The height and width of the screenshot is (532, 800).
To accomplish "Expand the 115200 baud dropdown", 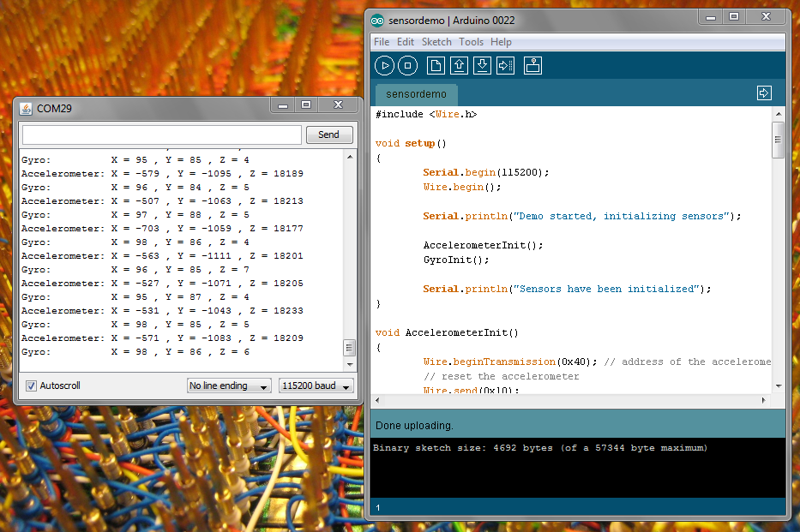I will coord(316,386).
